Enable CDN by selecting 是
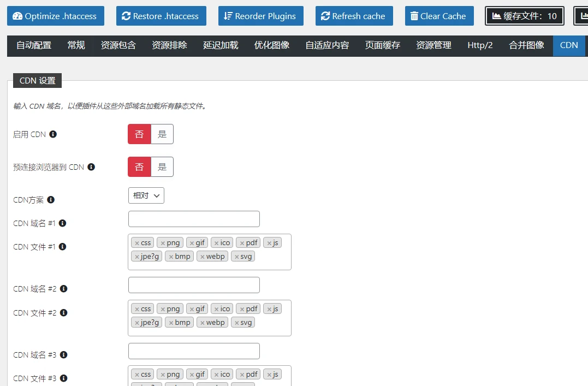 (162, 134)
